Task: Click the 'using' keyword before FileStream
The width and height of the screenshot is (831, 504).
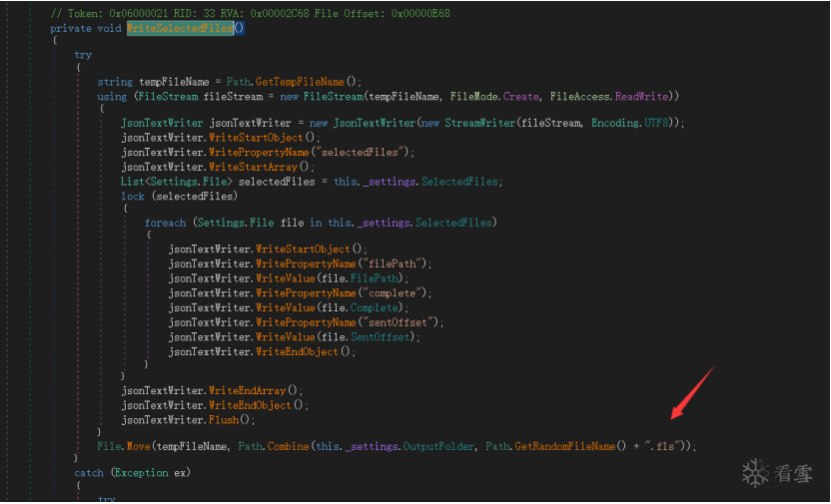Action: pyautogui.click(x=112, y=97)
